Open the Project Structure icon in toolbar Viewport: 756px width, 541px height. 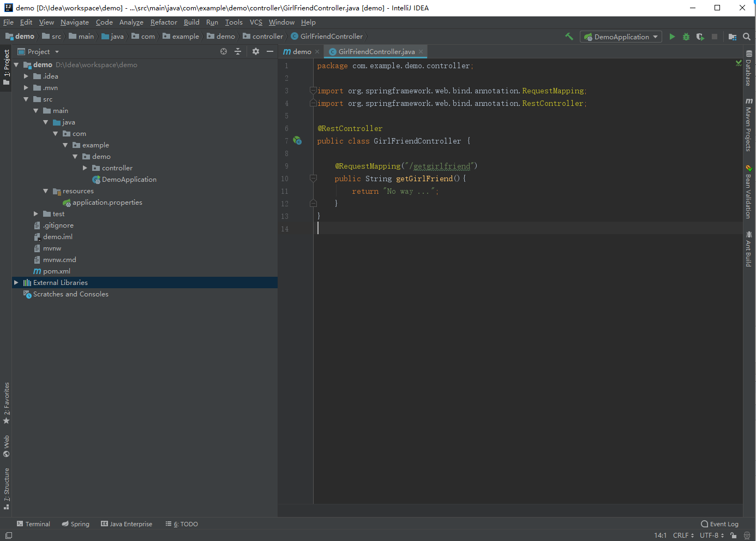733,37
